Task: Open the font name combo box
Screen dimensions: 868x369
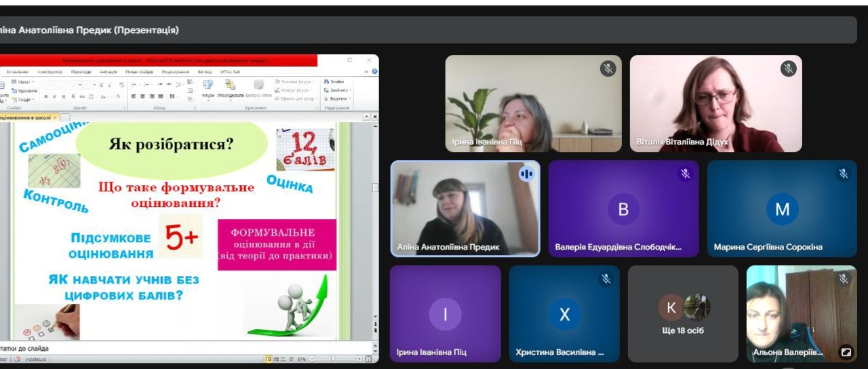Action: 62,85
